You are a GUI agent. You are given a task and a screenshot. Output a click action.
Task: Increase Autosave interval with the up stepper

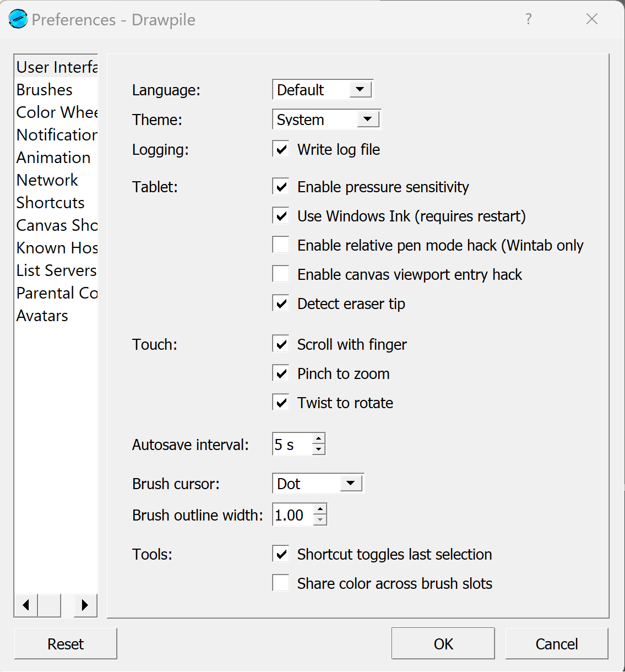(x=318, y=439)
